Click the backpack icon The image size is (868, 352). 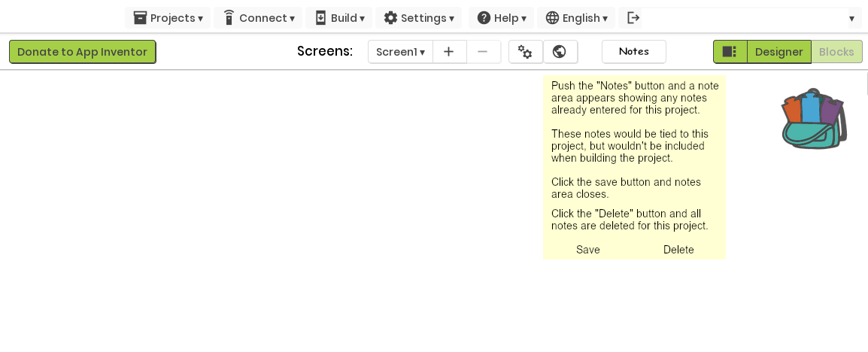click(814, 118)
